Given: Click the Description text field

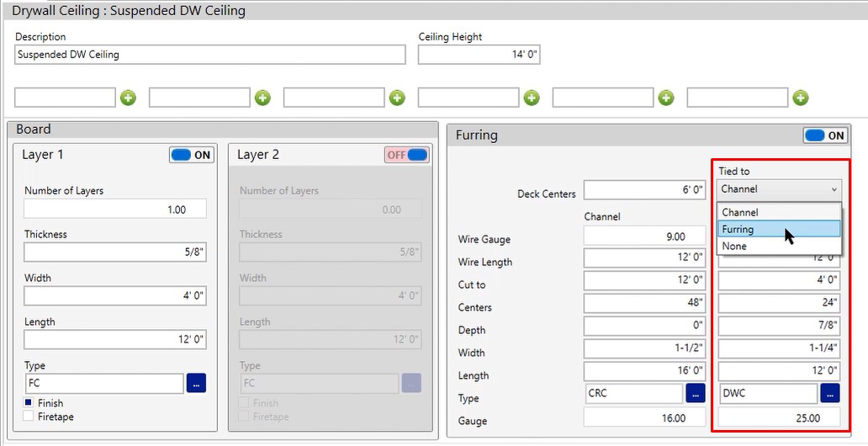Looking at the screenshot, I should [x=210, y=55].
